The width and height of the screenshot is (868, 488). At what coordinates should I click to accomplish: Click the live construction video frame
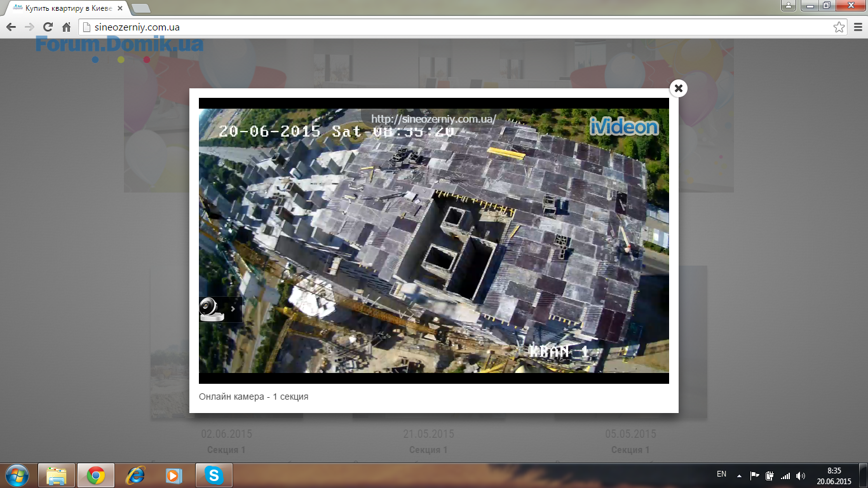point(434,241)
